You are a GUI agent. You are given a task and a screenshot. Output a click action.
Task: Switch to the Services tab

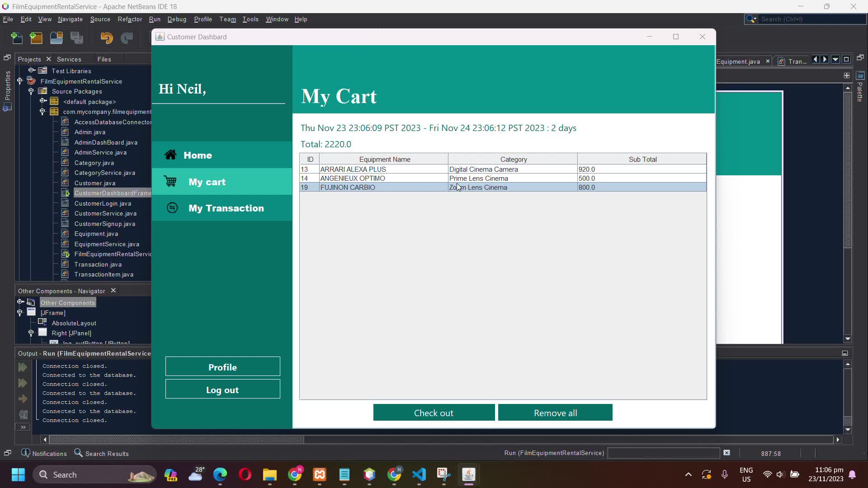[x=69, y=59]
